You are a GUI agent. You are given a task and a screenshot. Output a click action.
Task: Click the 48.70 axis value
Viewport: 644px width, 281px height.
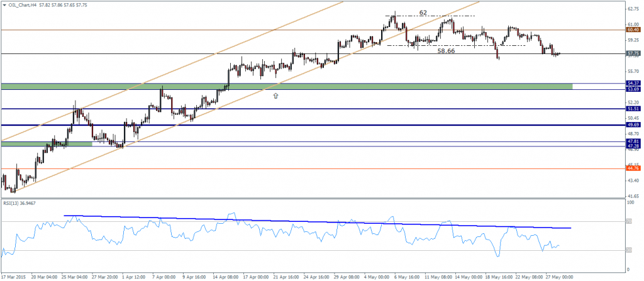click(x=633, y=134)
